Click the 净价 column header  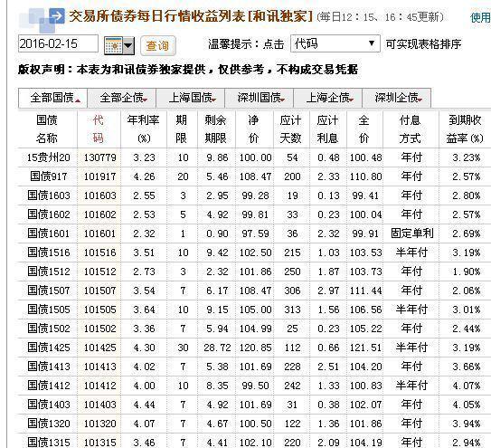pyautogui.click(x=254, y=129)
